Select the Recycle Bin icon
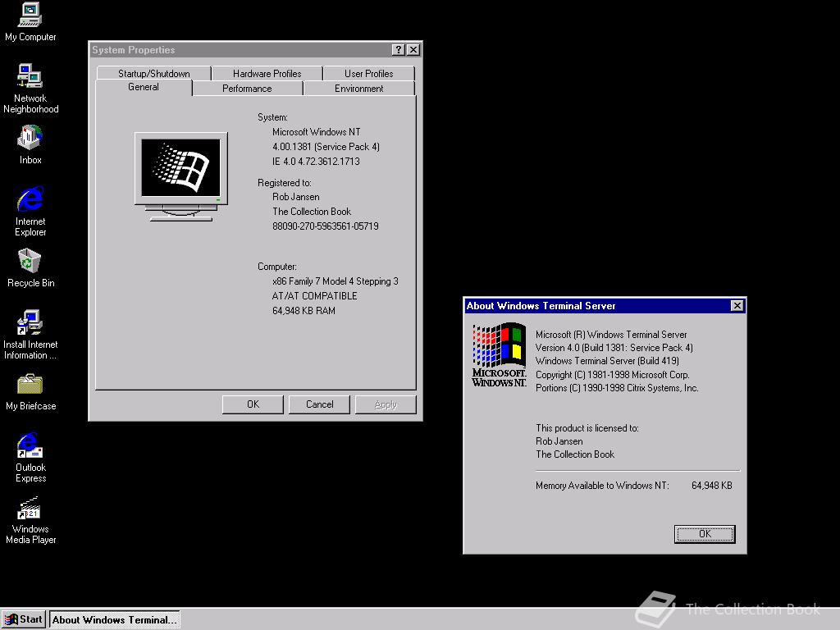The width and height of the screenshot is (840, 630). tap(30, 268)
